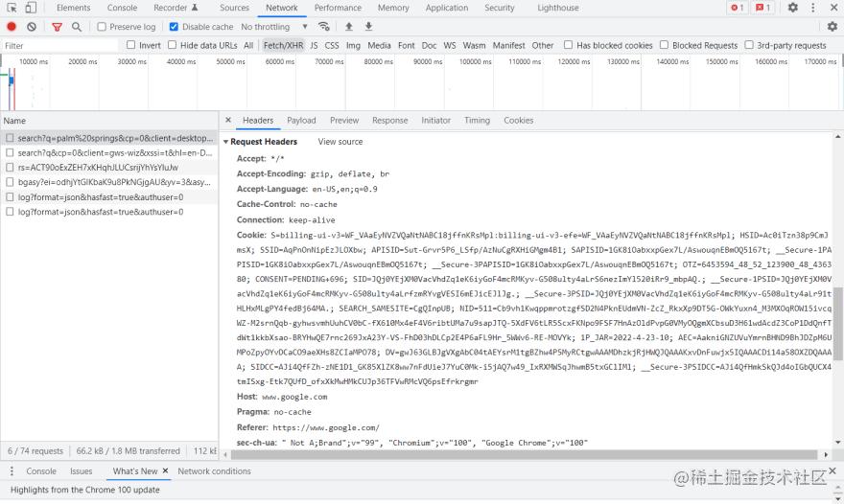Enable the Preserve log checkbox
Viewport: 844px width, 504px height.
(x=103, y=27)
